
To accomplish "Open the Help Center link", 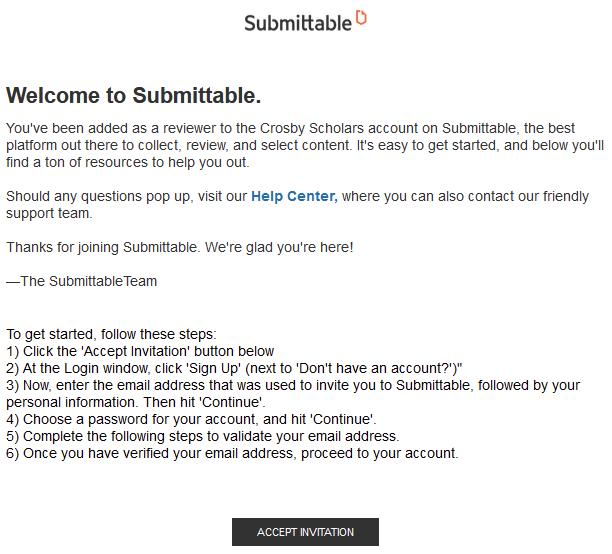I will (x=293, y=197).
